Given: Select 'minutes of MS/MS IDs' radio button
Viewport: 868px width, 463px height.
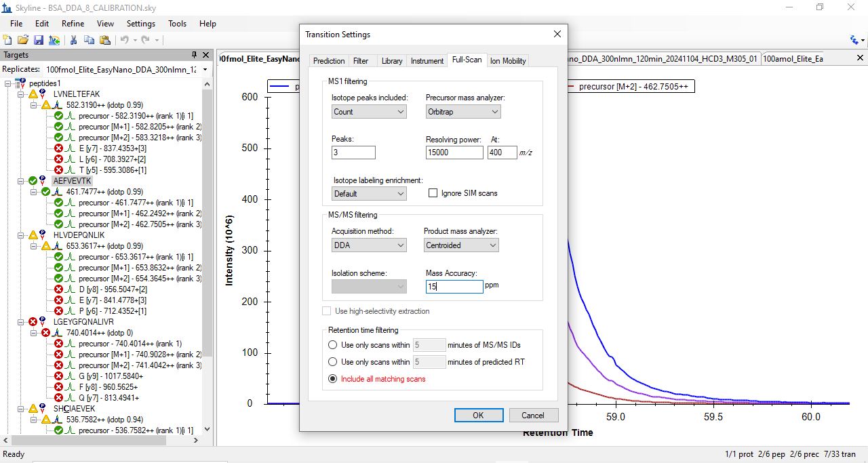Looking at the screenshot, I should point(332,345).
